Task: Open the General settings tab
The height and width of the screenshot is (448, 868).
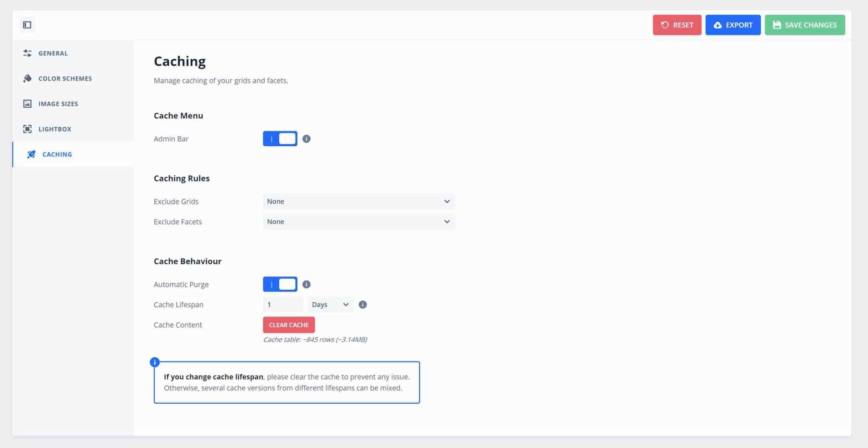Action: tap(73, 53)
